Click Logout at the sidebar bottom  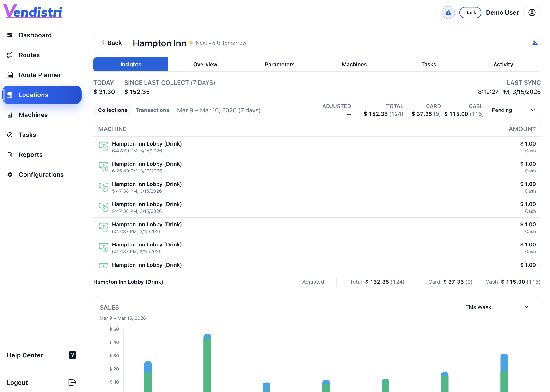(17, 382)
